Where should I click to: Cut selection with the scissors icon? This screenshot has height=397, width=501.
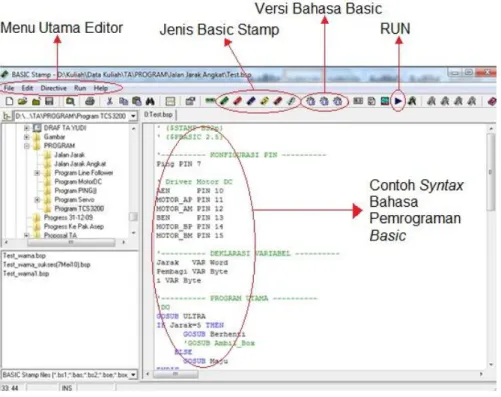(110, 101)
